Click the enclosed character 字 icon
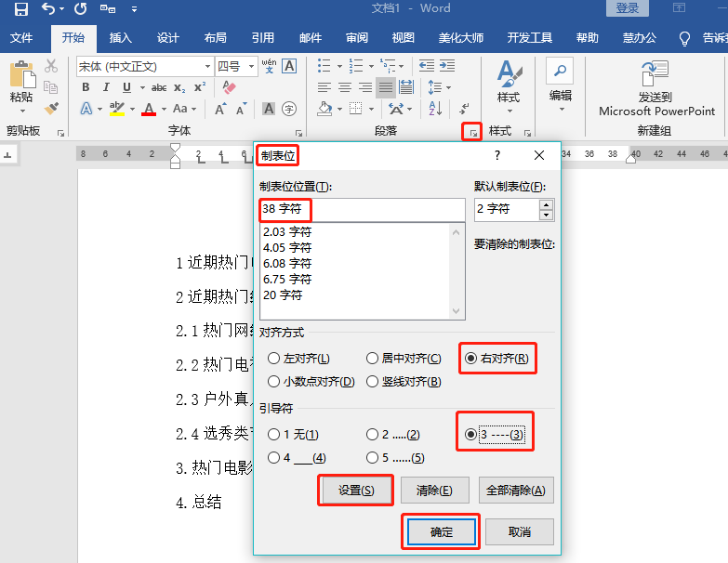 289,109
